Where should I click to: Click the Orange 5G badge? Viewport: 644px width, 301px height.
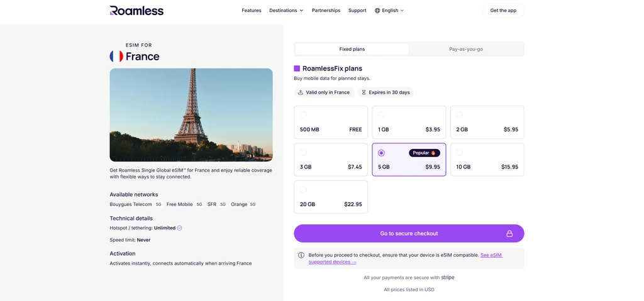click(253, 204)
